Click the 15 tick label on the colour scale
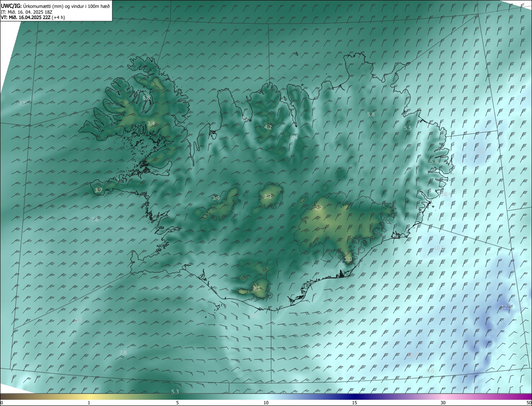This screenshot has width=532, height=406. 355,403
